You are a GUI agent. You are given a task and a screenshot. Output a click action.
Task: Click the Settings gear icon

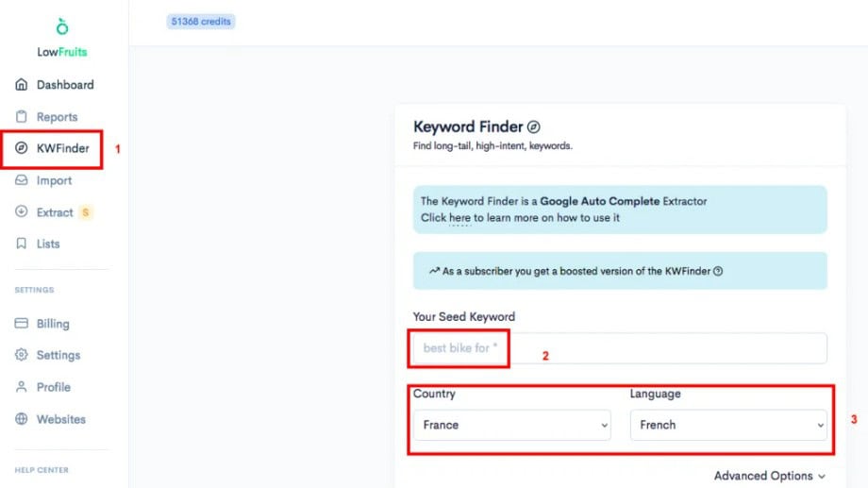(x=21, y=355)
